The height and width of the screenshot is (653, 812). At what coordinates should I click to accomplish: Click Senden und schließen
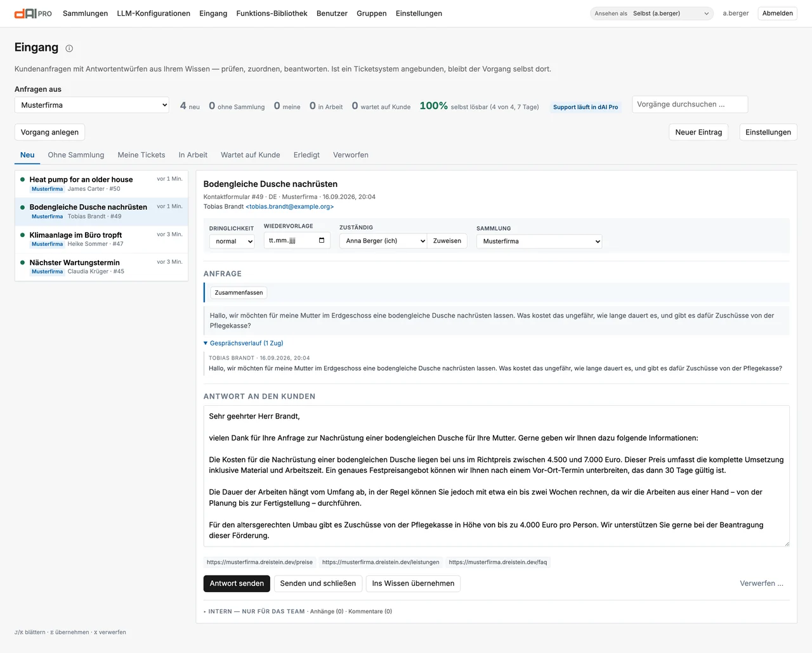tap(318, 583)
